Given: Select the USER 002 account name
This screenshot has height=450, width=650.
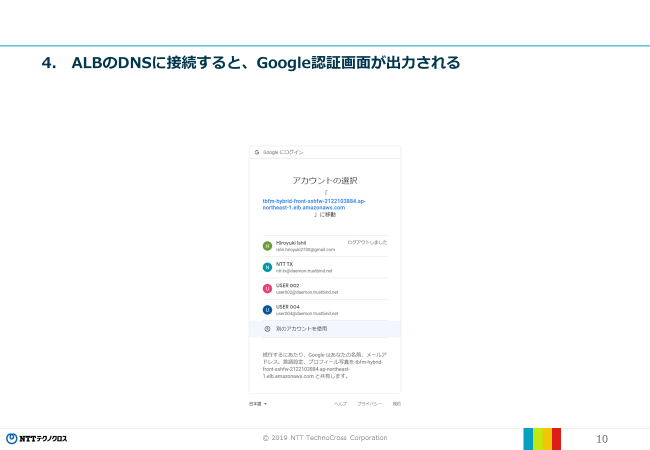Looking at the screenshot, I should point(288,285).
